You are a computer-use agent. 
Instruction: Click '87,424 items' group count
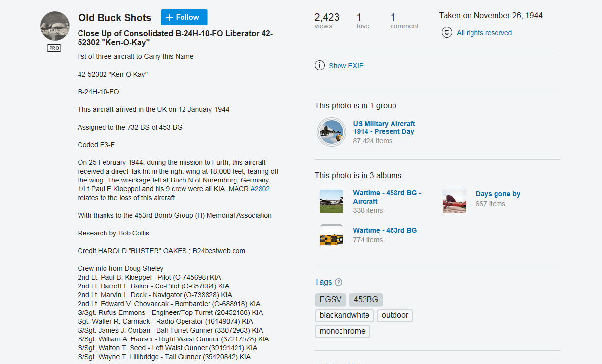click(372, 141)
